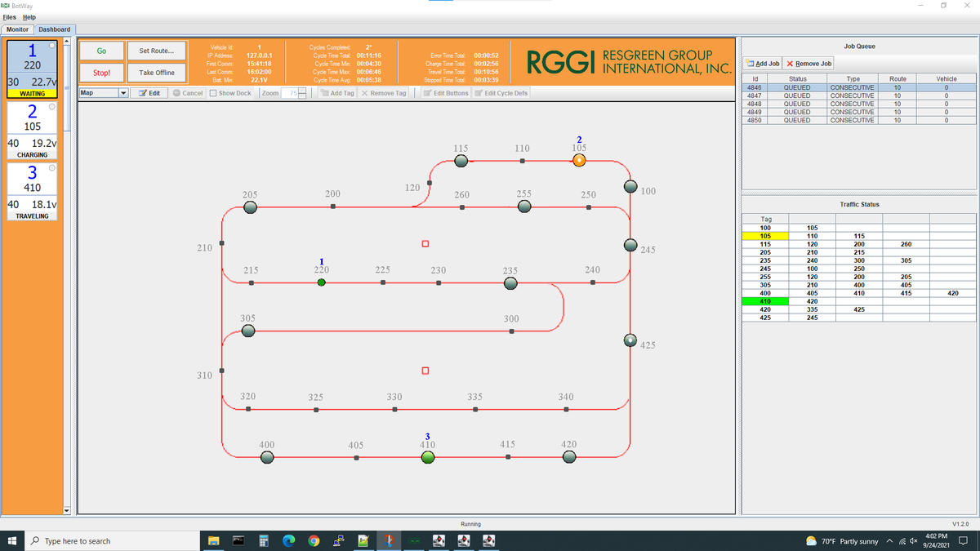Click the Edit Cycle Defs toolbar button
Screen dimensions: 980x551
point(502,93)
